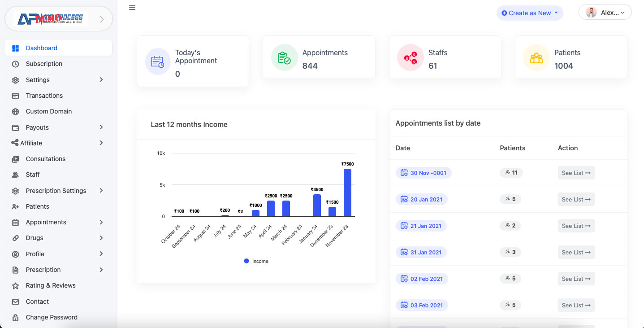Screen dimensions: 644x328
Task: Click the April 24 ₹2500 bar
Action: click(x=271, y=209)
